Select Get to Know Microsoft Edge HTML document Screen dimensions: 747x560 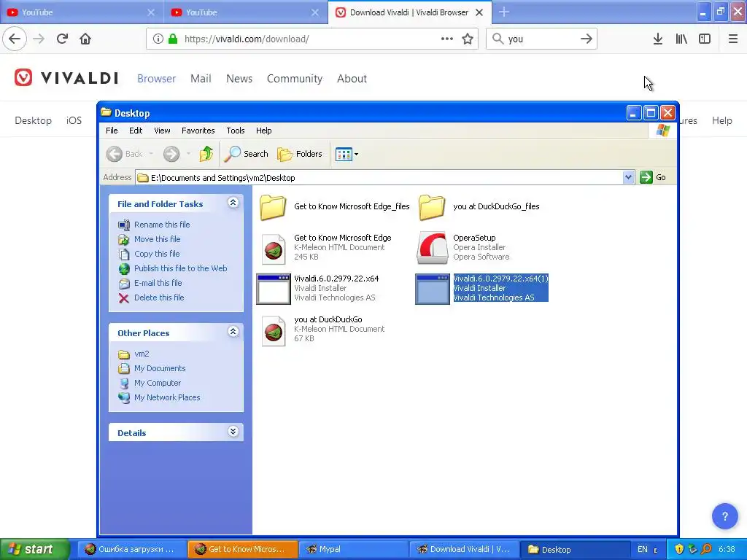(x=274, y=249)
